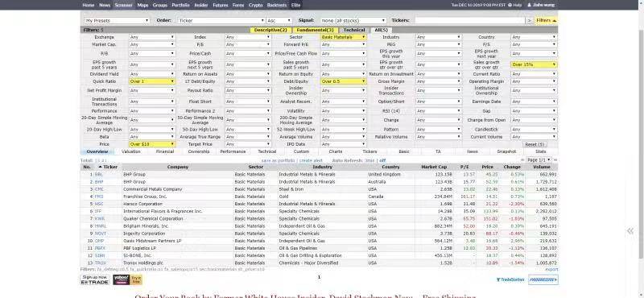644x298 pixels.
Task: Open the Yahoo Finance try it free banner
Action: [x=127, y=280]
